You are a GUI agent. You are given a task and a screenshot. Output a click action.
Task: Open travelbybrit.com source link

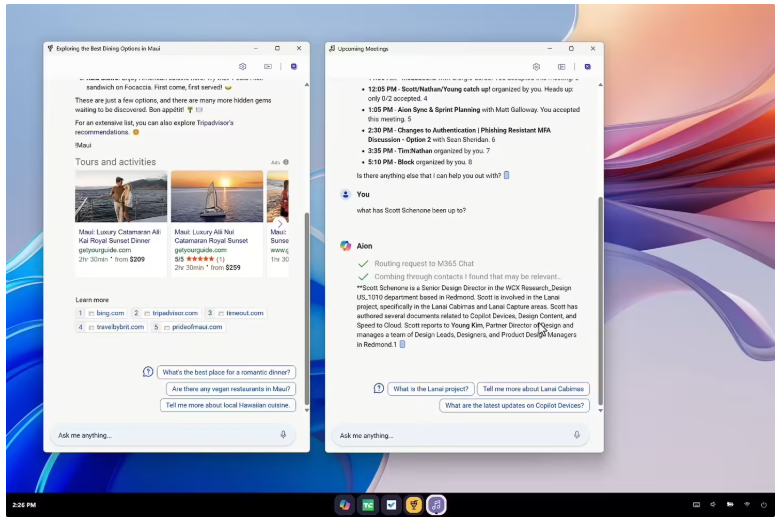[111, 327]
